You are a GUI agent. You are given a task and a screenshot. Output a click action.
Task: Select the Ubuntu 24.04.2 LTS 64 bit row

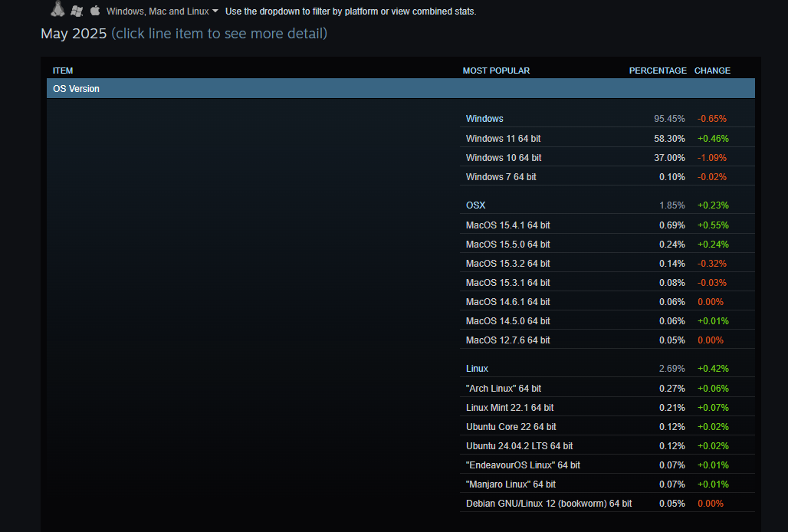tap(607, 445)
